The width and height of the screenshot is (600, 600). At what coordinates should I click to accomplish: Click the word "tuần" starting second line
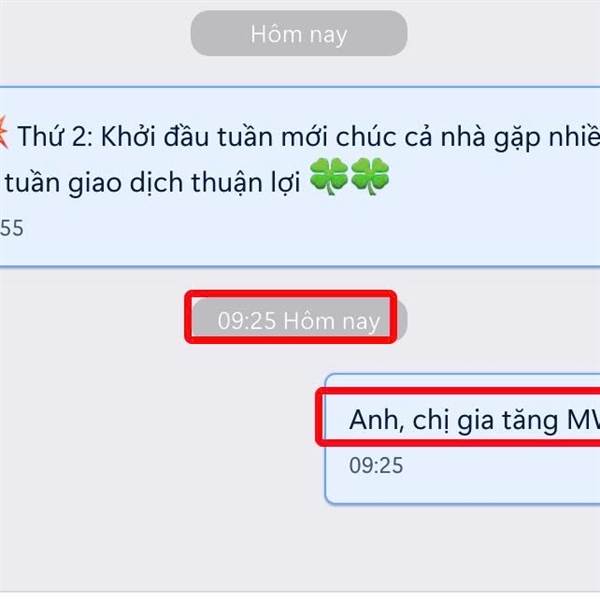33,183
